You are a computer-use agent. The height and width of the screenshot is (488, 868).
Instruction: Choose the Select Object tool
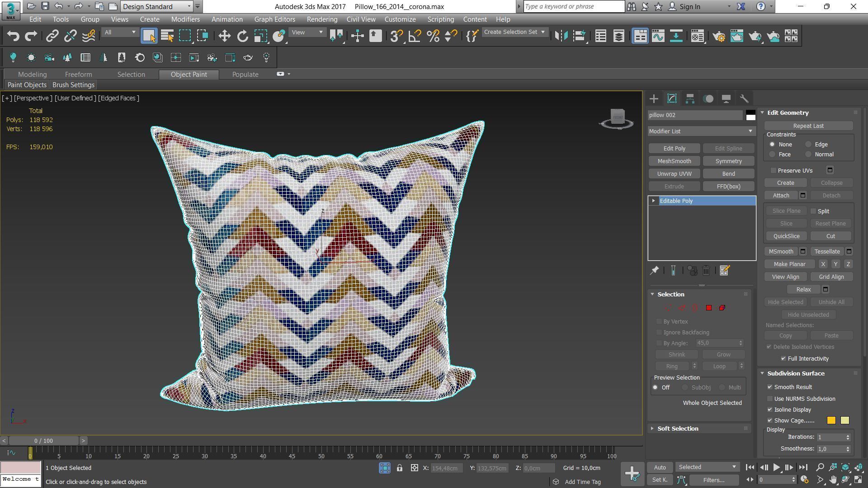tap(149, 36)
